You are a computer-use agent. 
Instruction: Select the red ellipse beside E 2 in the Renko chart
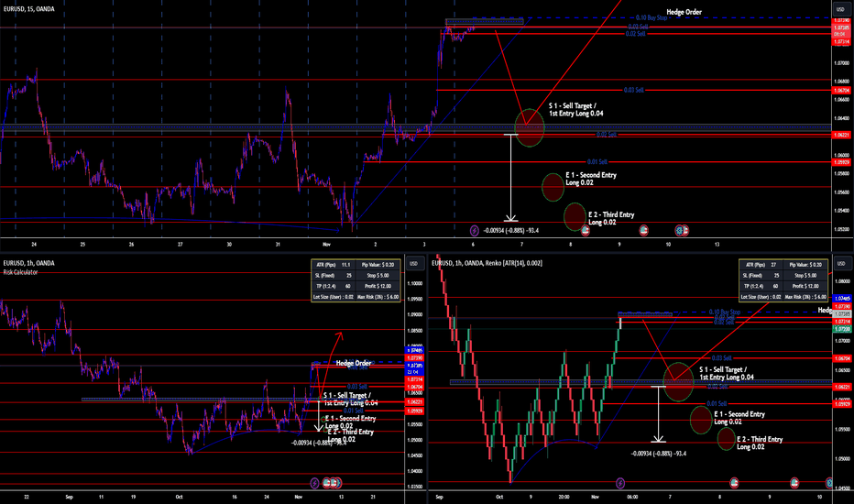tap(726, 439)
